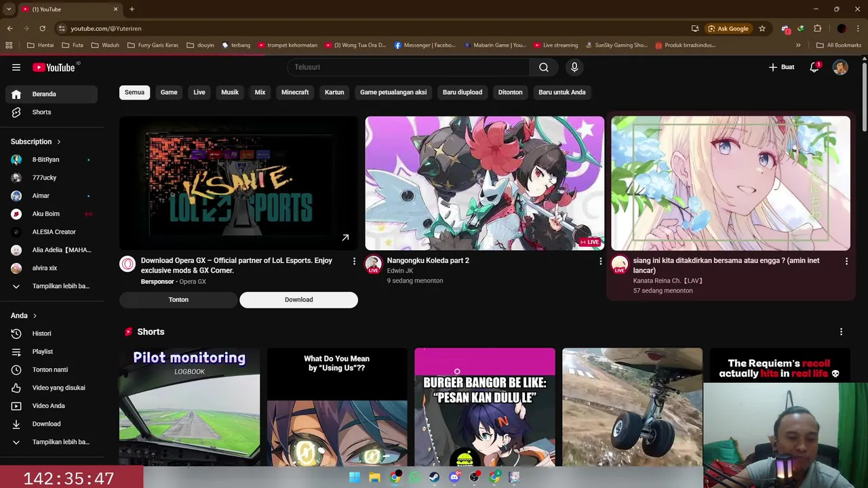Click the search magnifier button
868x488 pixels.
click(544, 67)
